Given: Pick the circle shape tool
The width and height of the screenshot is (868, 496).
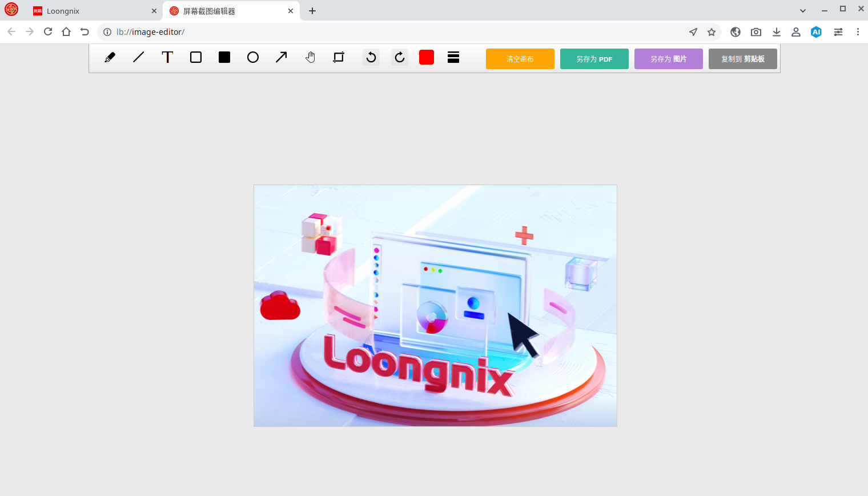Looking at the screenshot, I should [253, 57].
